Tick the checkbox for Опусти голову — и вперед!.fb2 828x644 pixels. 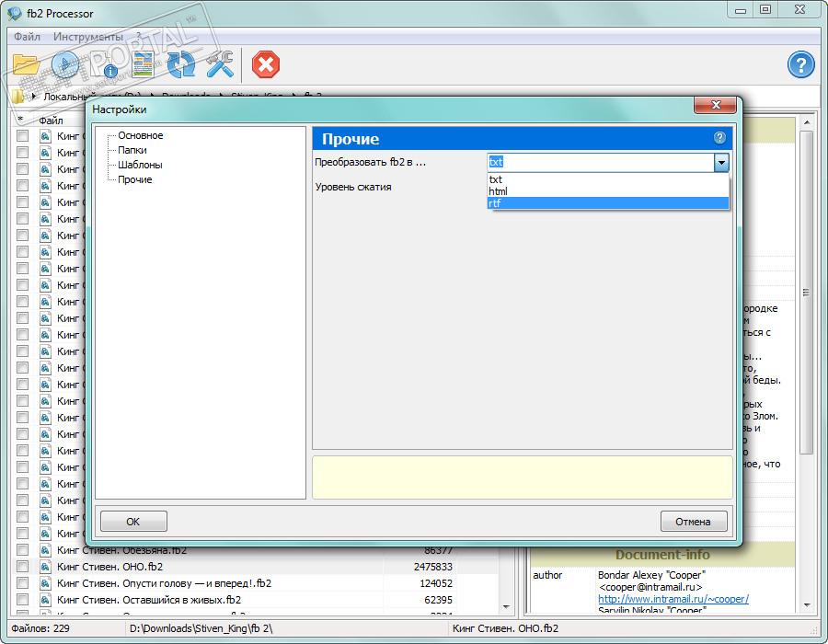(x=22, y=582)
